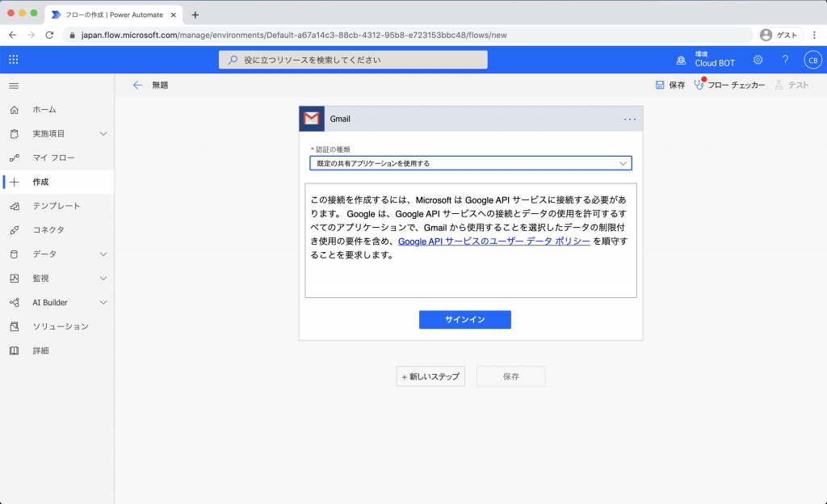The image size is (827, 504).
Task: Open the app launcher waffle icon
Action: point(14,60)
